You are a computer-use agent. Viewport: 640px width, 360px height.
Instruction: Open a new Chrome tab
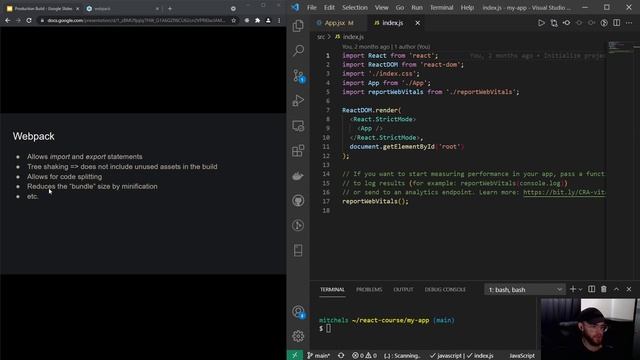click(x=170, y=8)
